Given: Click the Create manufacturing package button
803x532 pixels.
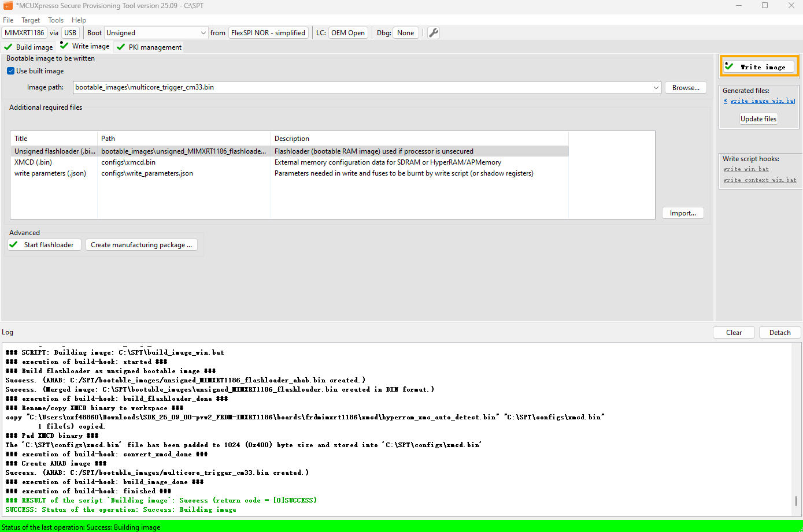Looking at the screenshot, I should 141,245.
